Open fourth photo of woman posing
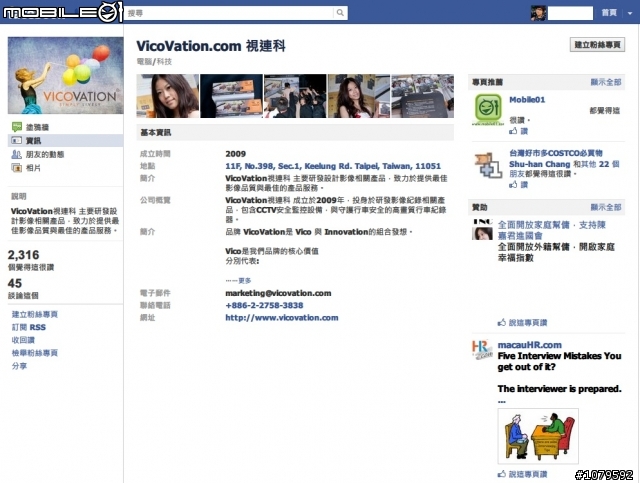The width and height of the screenshot is (640, 483). click(359, 96)
